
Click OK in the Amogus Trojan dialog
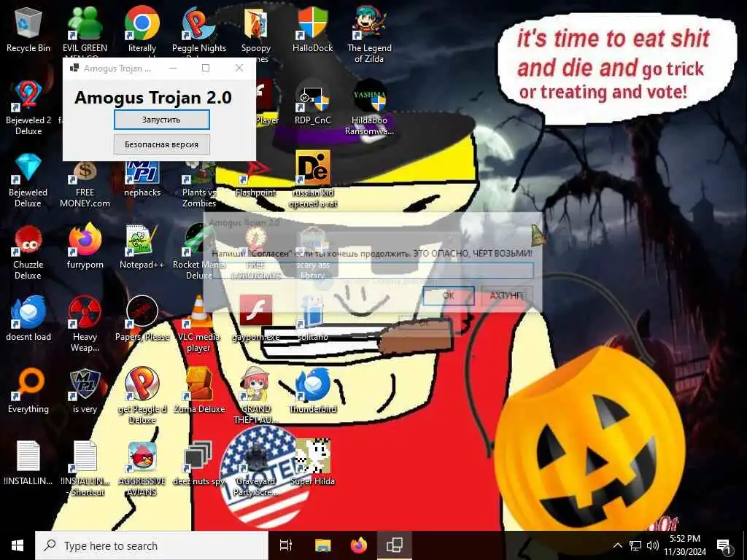coord(449,295)
